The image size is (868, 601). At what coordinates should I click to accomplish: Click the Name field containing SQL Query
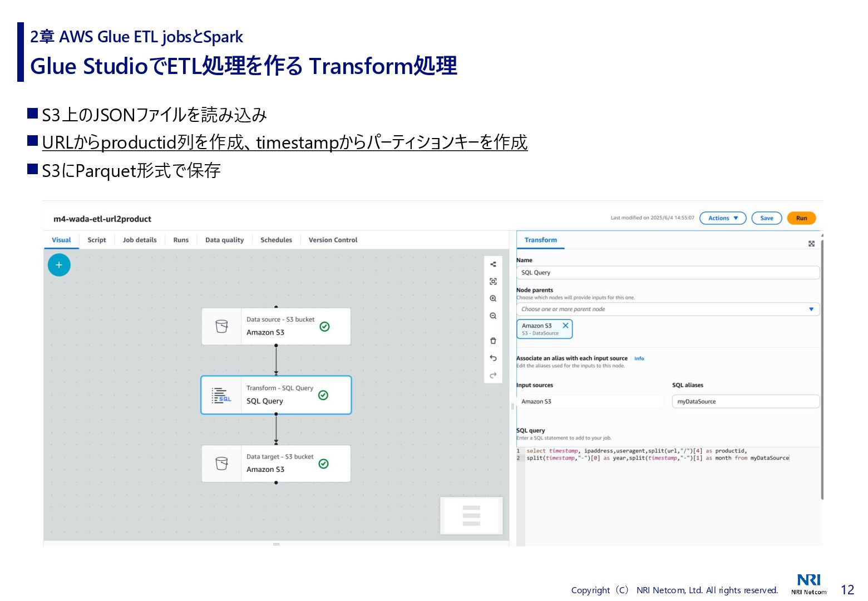click(x=668, y=273)
